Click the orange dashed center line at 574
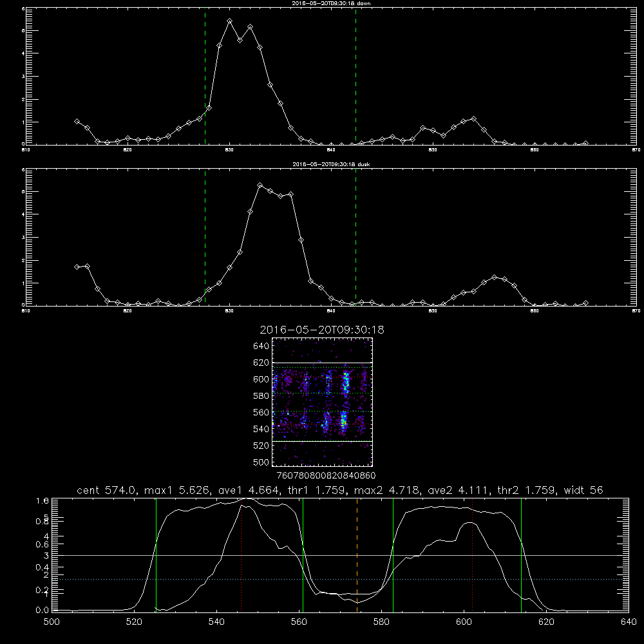 (x=357, y=555)
